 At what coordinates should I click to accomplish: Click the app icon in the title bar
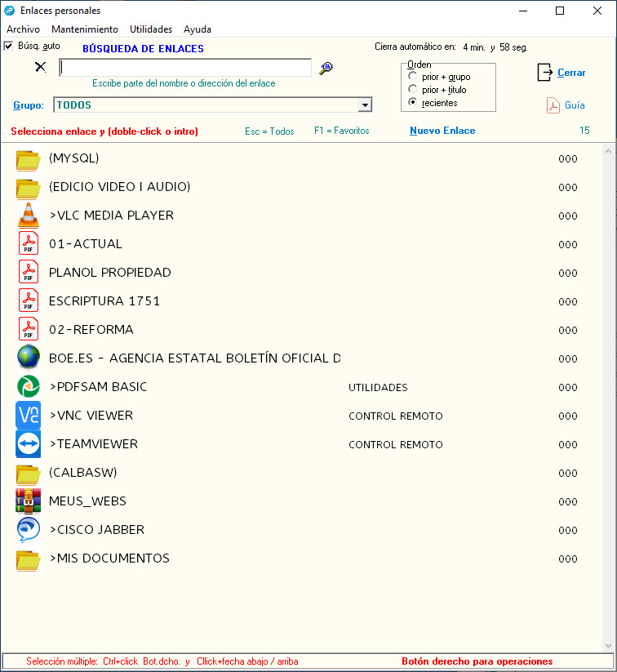(10, 11)
